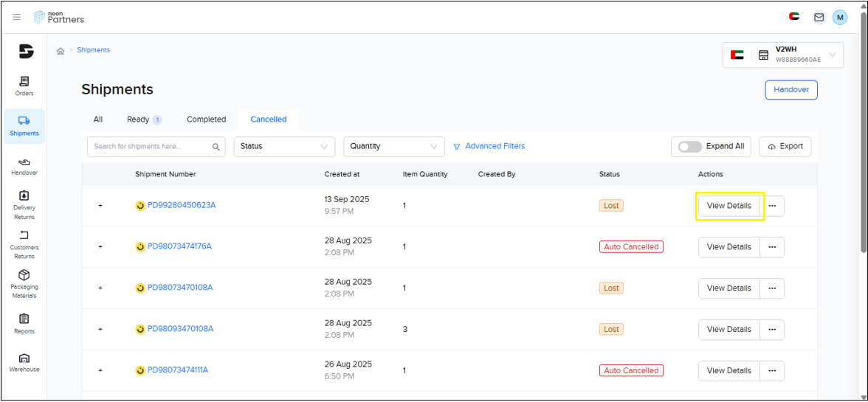Open the hamburger menu icon
This screenshot has width=868, height=402.
pos(16,17)
